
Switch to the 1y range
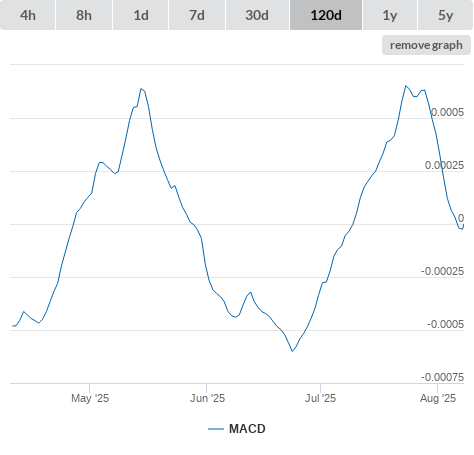[390, 15]
